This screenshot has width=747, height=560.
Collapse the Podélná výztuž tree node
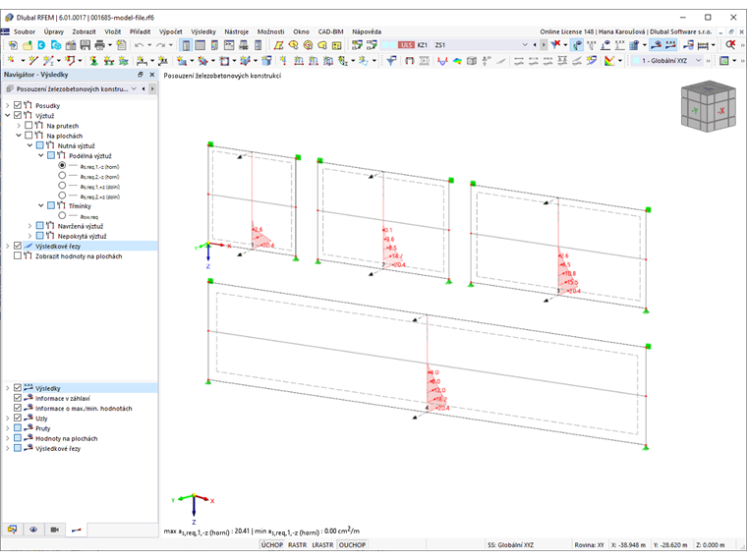pyautogui.click(x=40, y=155)
